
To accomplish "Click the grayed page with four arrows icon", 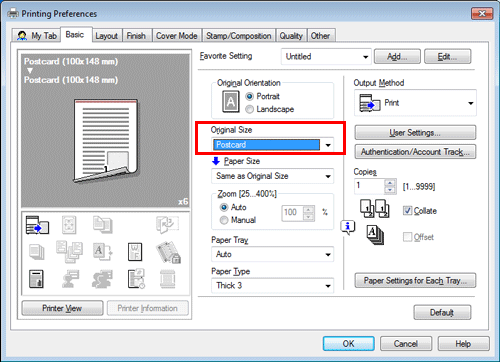I will pos(69,225).
